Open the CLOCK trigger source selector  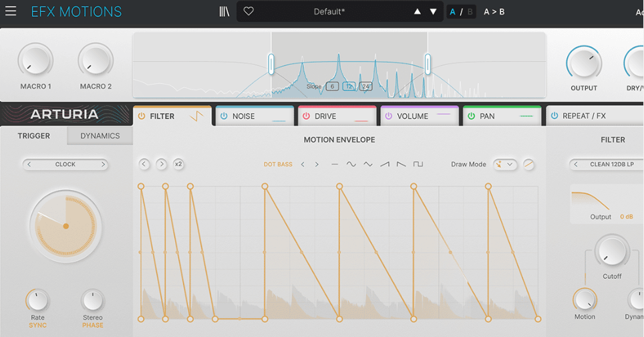tap(65, 164)
